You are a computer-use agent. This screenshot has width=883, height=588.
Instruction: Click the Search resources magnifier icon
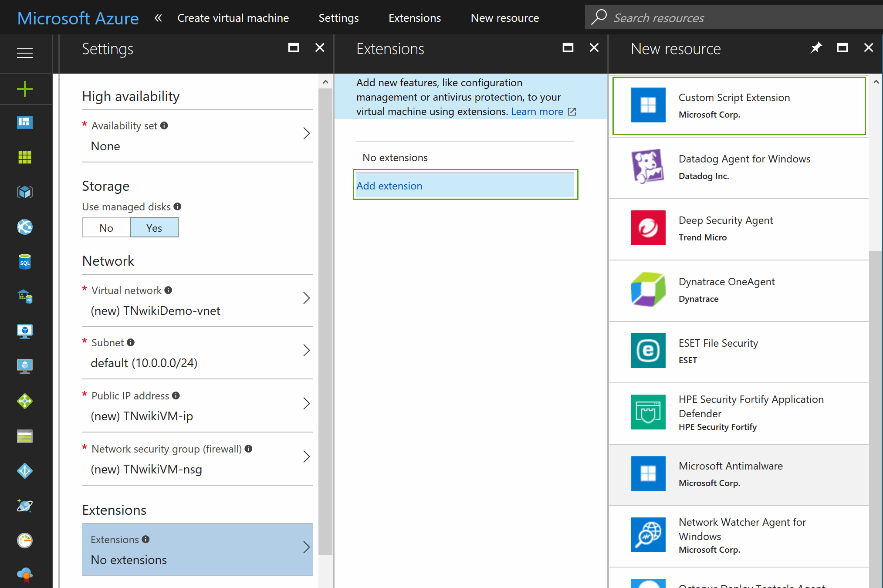(599, 17)
